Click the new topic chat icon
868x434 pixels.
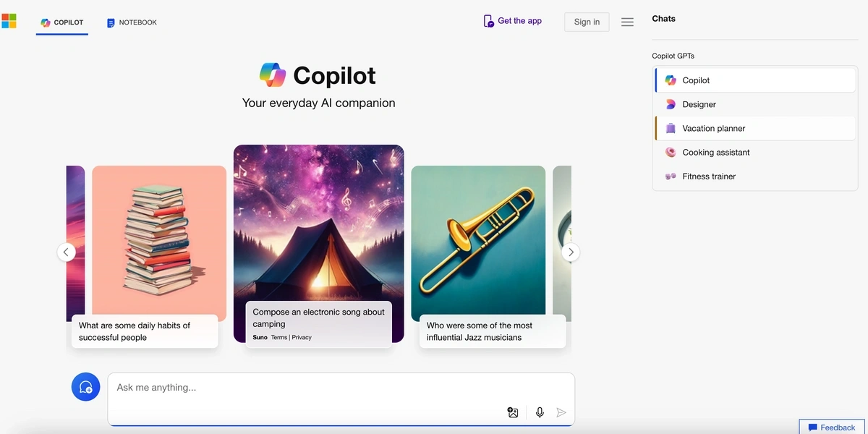pos(85,387)
